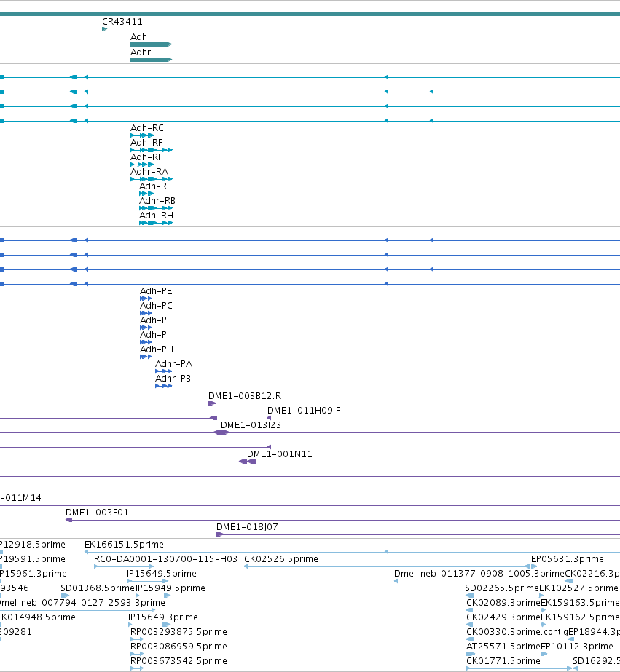
Task: Select the IP15949.5prime EST label
Action: coord(170,588)
